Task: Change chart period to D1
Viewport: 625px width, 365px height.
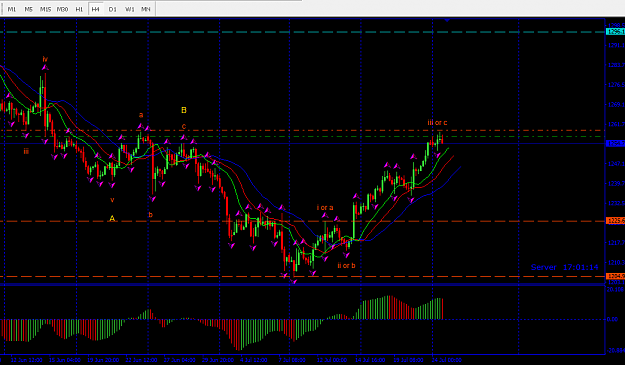Action: (x=112, y=9)
